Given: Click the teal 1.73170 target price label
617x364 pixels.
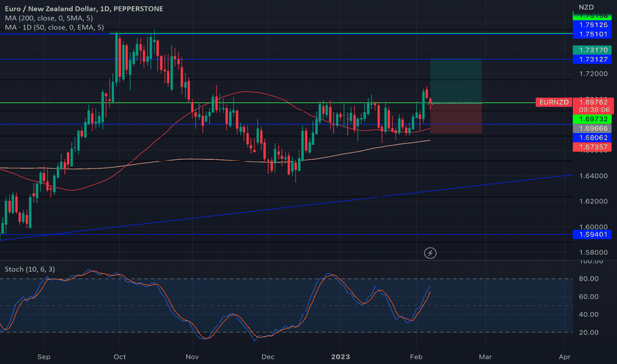Looking at the screenshot, I should tap(593, 50).
